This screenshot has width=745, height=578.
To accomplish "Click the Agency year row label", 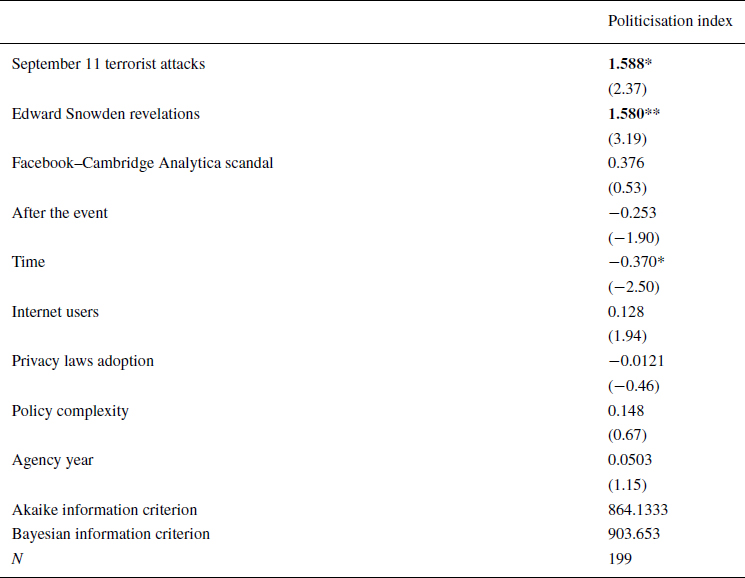I will click(51, 460).
